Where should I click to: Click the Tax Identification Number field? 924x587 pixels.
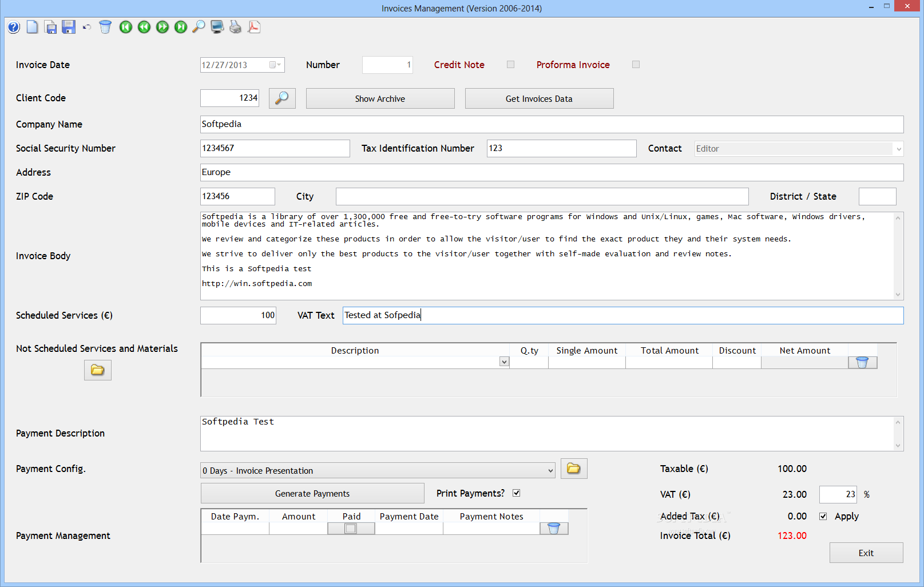tap(561, 148)
